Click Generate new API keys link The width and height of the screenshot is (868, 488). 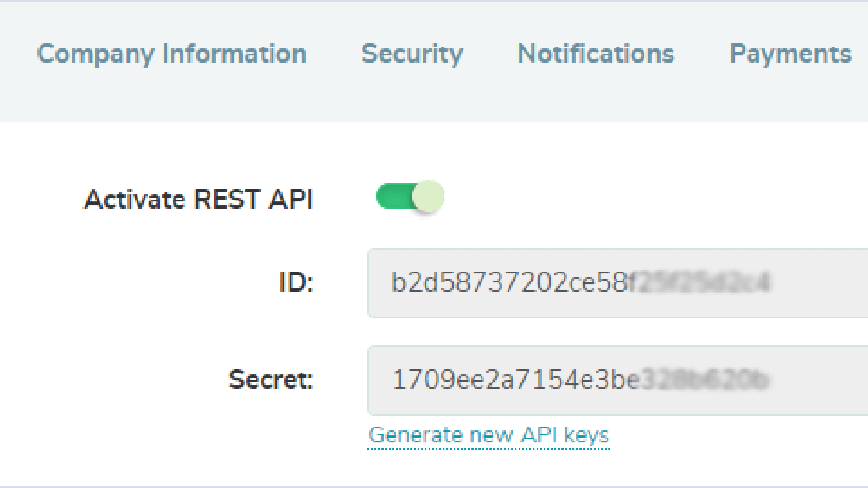488,435
